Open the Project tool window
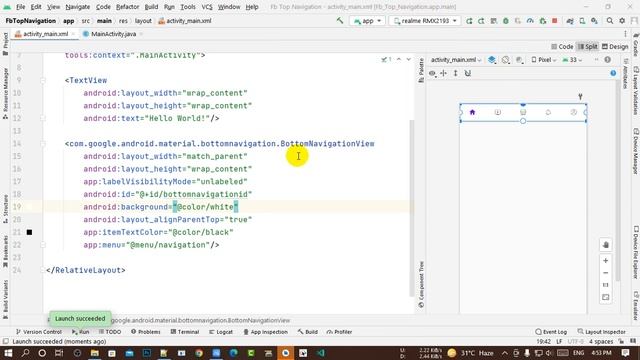Viewport: 640px width, 360px height. pyautogui.click(x=5, y=44)
